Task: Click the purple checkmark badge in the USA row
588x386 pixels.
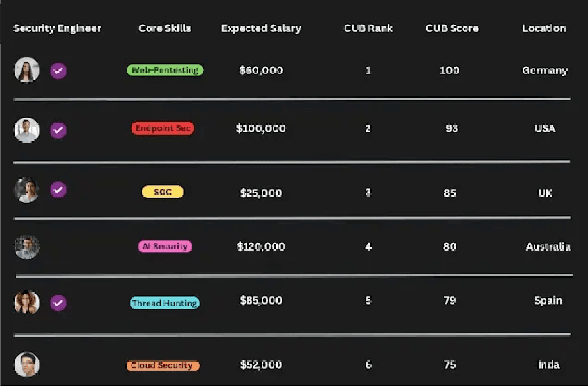Action: coord(58,130)
